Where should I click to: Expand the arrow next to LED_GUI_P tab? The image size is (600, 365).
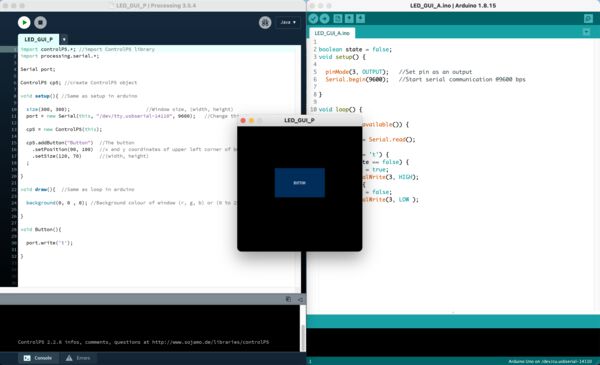pyautogui.click(x=64, y=39)
